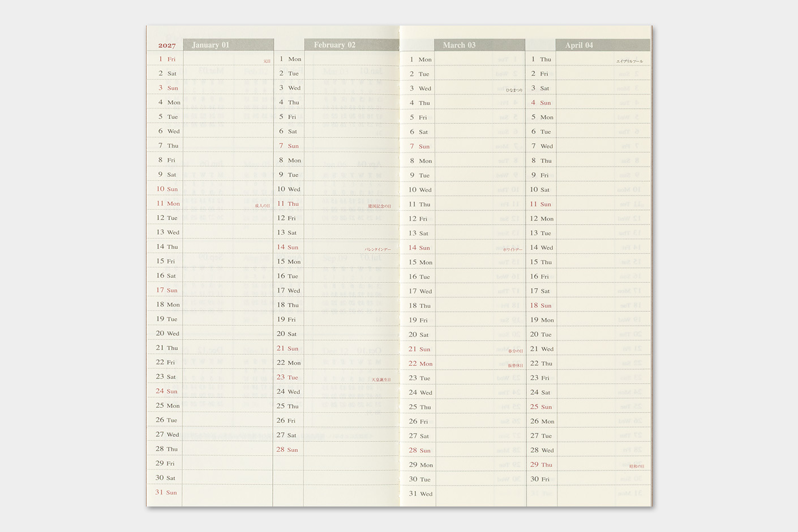Click February 23 Tue holiday row
The width and height of the screenshot is (798, 532).
click(x=336, y=377)
